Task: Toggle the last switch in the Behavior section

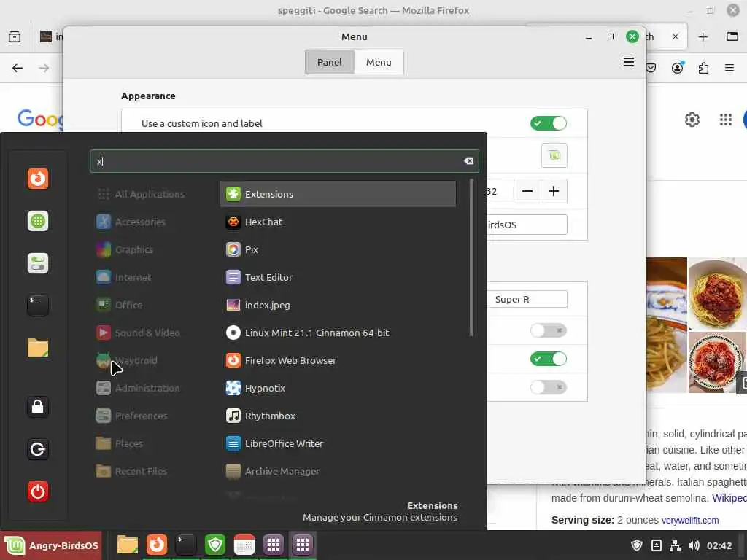Action: coord(549,387)
